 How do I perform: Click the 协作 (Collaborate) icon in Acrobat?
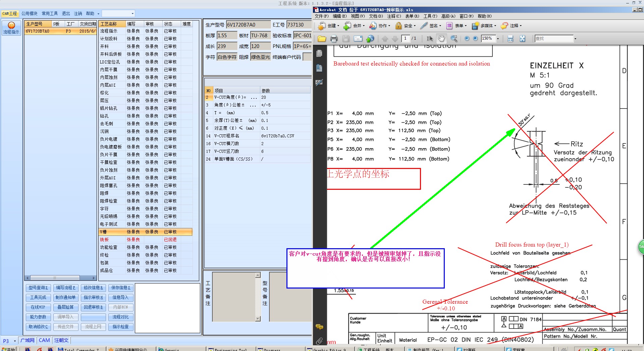pos(373,26)
